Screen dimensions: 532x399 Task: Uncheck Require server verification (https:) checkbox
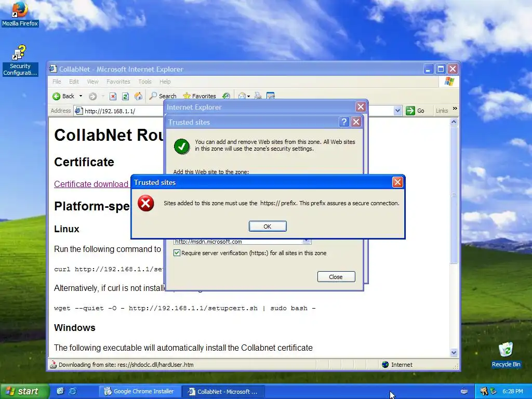[177, 253]
